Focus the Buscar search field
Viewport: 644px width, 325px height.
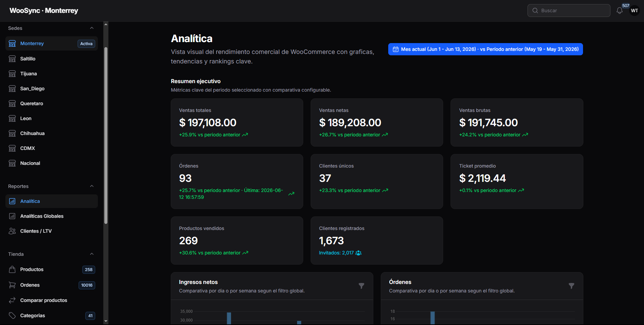click(x=569, y=11)
